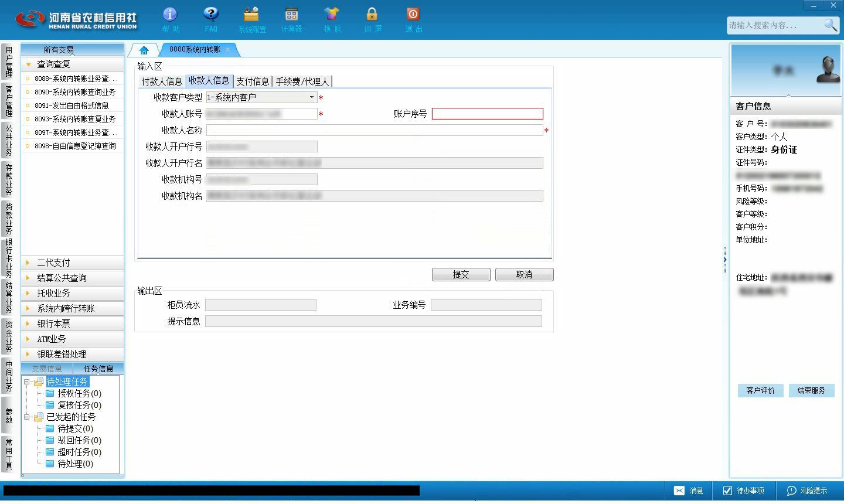Open 8090-系统内转账查询业务 transaction
The image size is (844, 504).
tap(73, 91)
